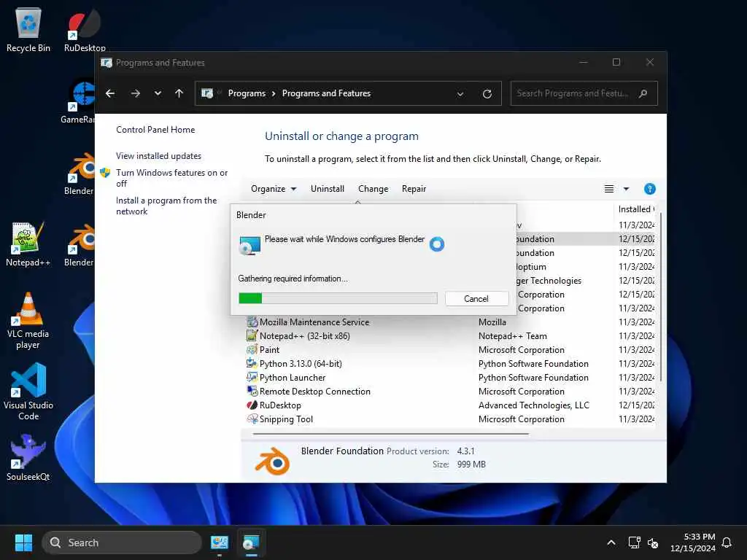Click the Programs breadcrumb in the address bar
Screen dimensions: 747x560
pos(247,93)
